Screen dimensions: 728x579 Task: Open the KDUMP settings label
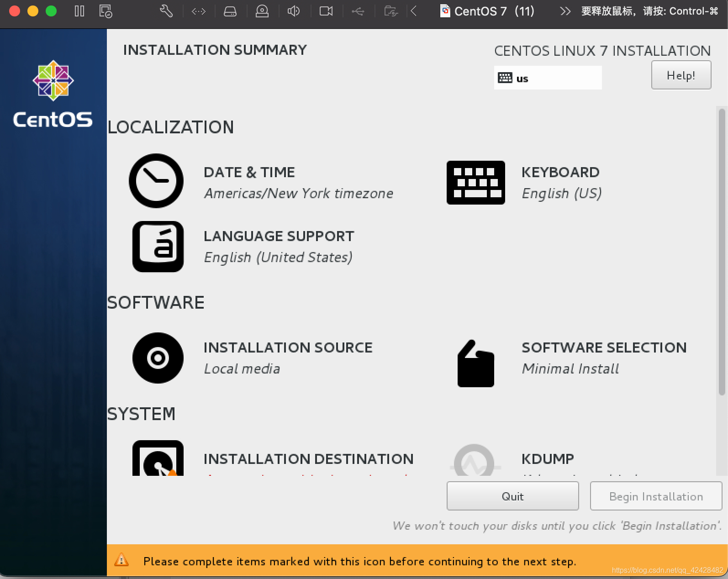[x=548, y=459]
